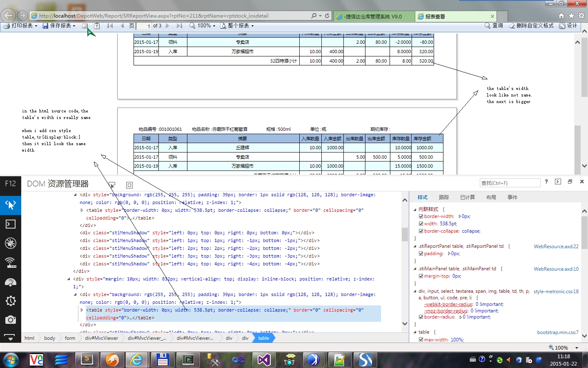The width and height of the screenshot is (588, 368).
Task: Click the 查找(Ctrl+F) search box
Action: [510, 183]
